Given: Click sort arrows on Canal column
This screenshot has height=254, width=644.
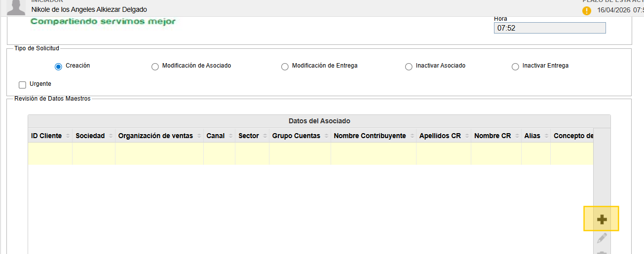Looking at the screenshot, I should [x=230, y=136].
